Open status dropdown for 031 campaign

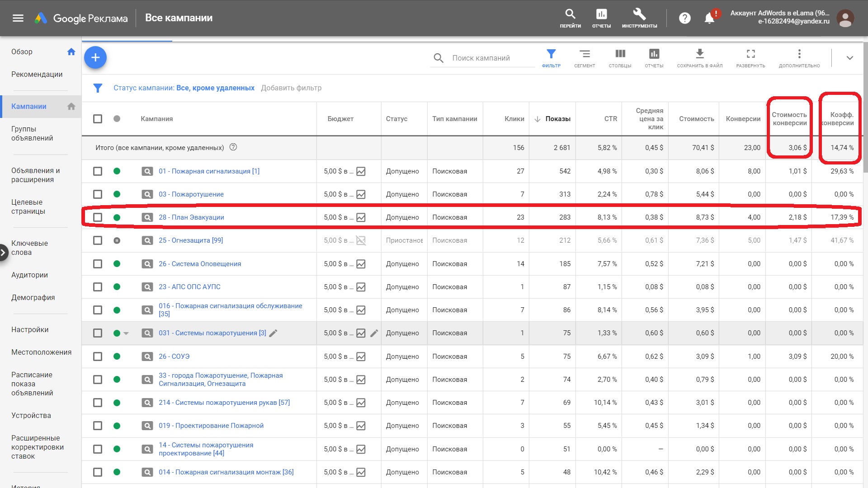point(126,333)
